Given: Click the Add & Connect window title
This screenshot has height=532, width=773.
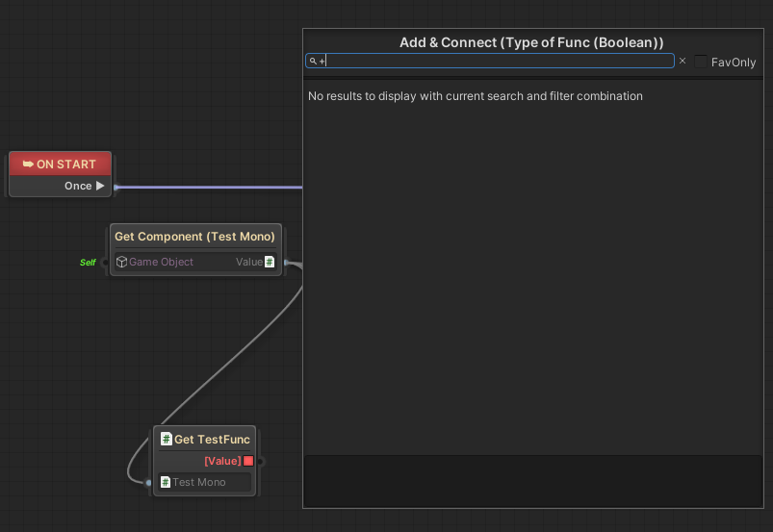Looking at the screenshot, I should (x=531, y=42).
